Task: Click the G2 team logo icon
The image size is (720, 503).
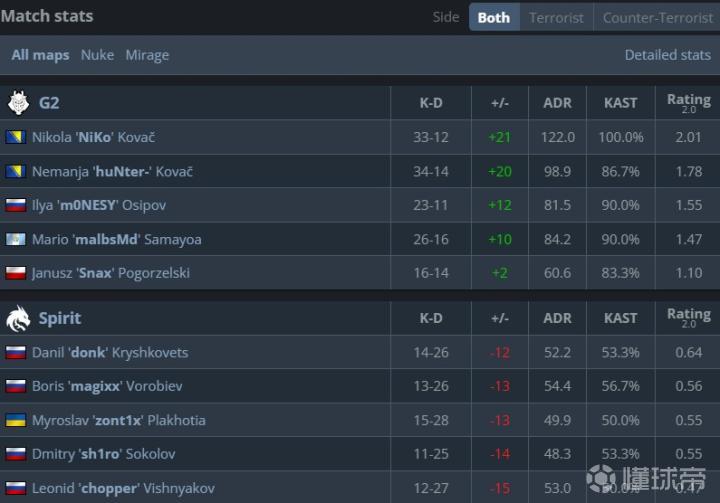Action: tap(18, 102)
